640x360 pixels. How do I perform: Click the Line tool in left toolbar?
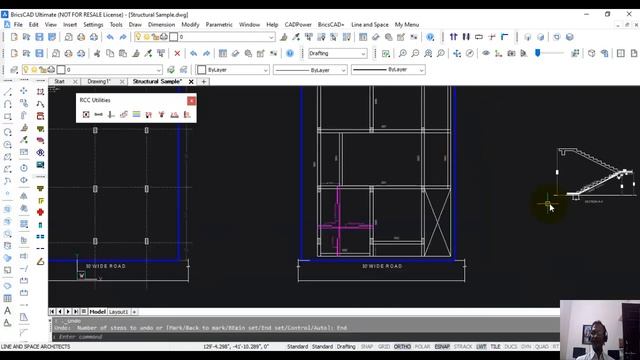7,92
